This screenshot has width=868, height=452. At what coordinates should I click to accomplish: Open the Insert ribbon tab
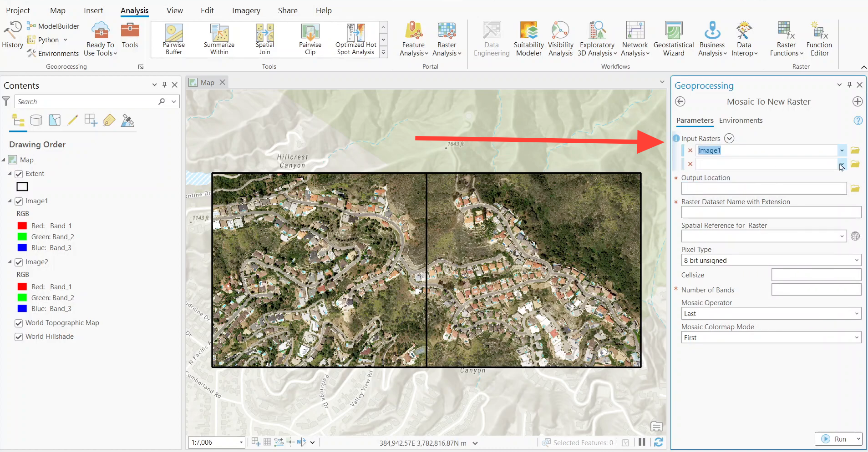coord(93,10)
